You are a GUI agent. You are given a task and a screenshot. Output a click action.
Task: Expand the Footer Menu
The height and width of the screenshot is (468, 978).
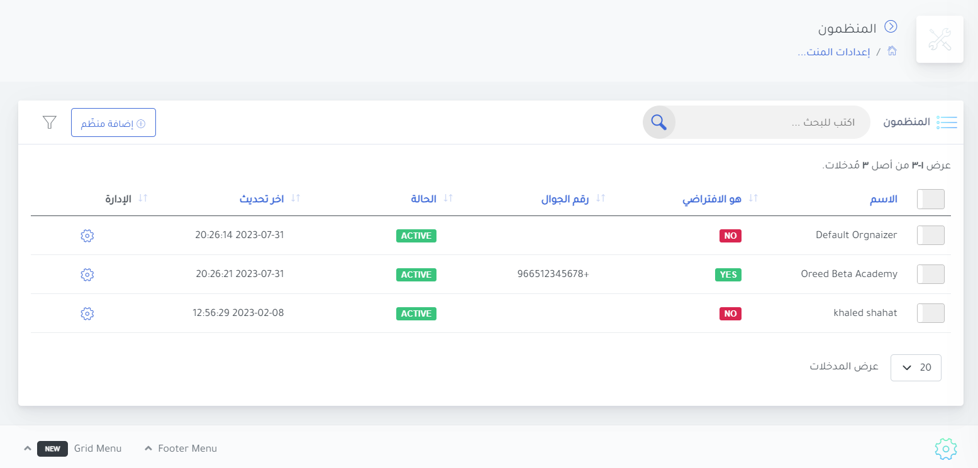181,448
